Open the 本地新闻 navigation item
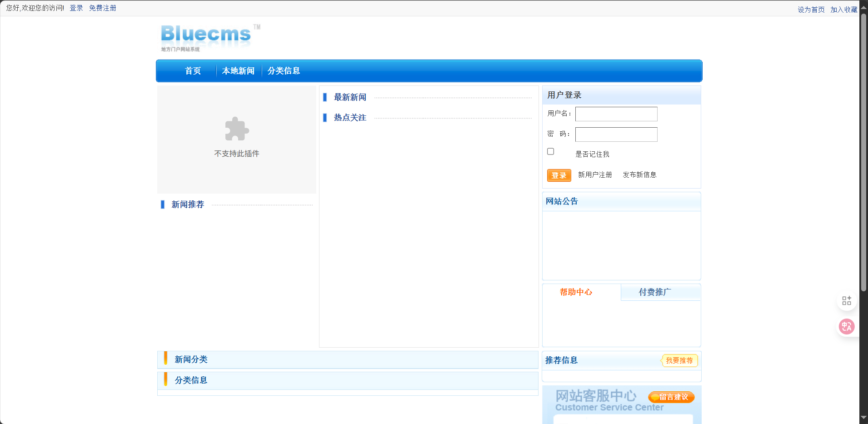 (238, 71)
